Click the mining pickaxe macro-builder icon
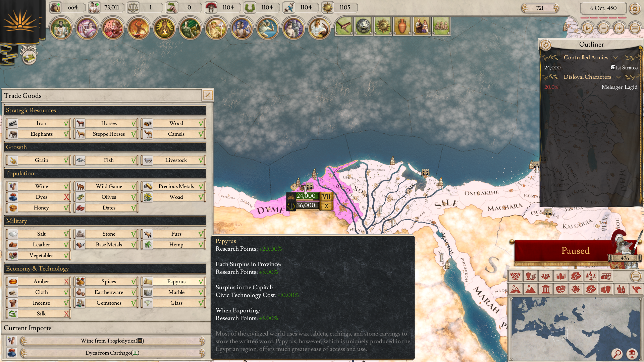Screen dimensions: 644x362 (344, 26)
